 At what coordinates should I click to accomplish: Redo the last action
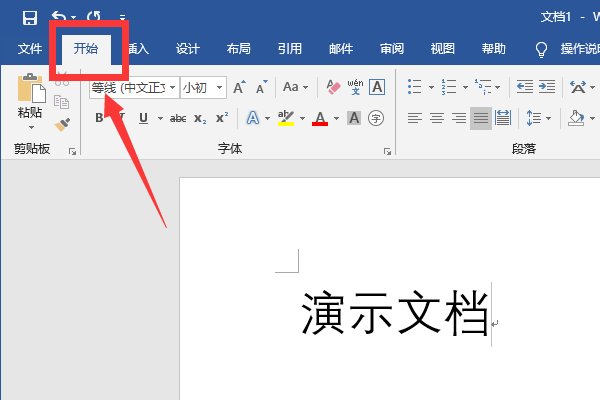pyautogui.click(x=94, y=17)
